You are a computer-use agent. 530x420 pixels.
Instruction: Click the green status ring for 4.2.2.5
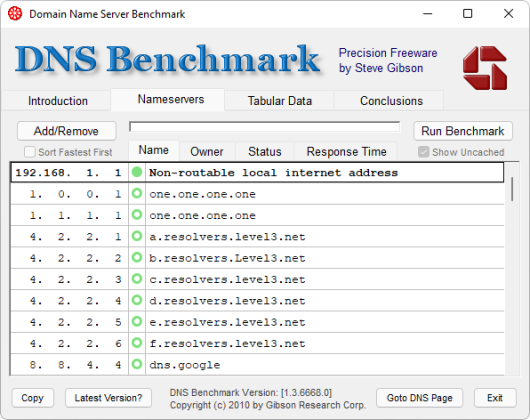[x=137, y=321]
